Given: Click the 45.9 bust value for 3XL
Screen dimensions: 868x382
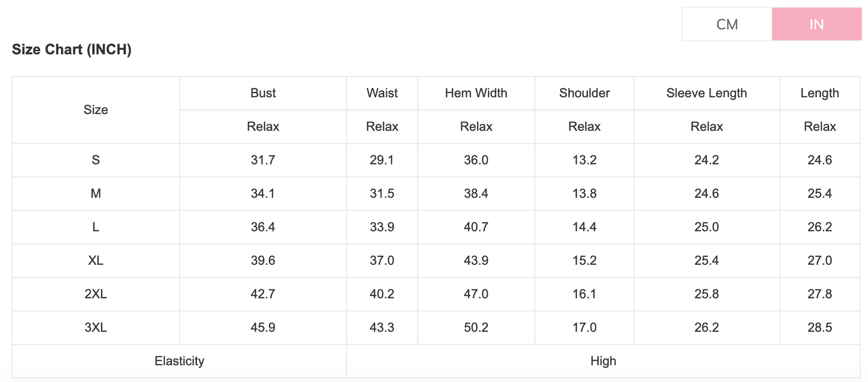Looking at the screenshot, I should 263,327.
